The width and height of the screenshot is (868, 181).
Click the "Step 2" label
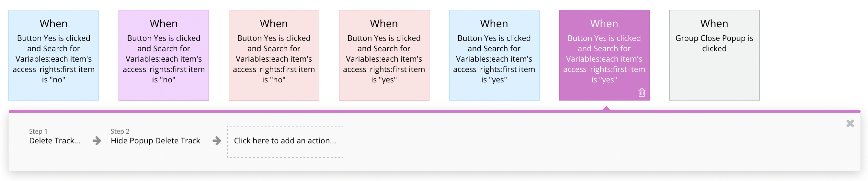tap(120, 131)
